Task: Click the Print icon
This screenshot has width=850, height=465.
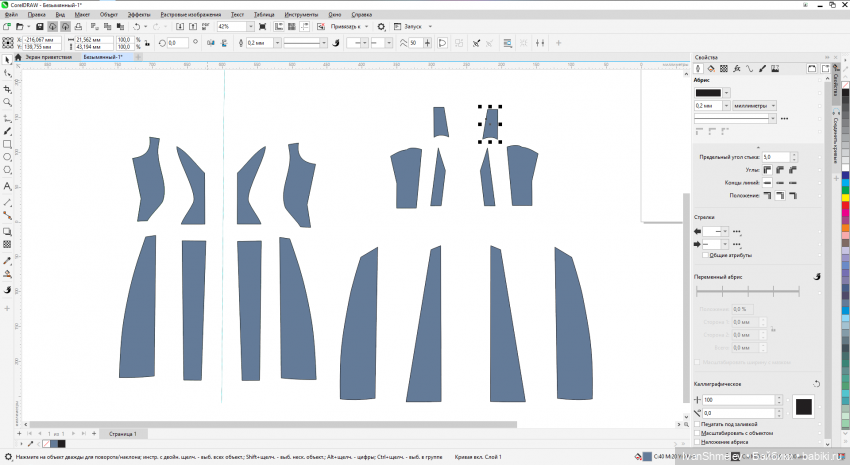Action: pos(78,26)
